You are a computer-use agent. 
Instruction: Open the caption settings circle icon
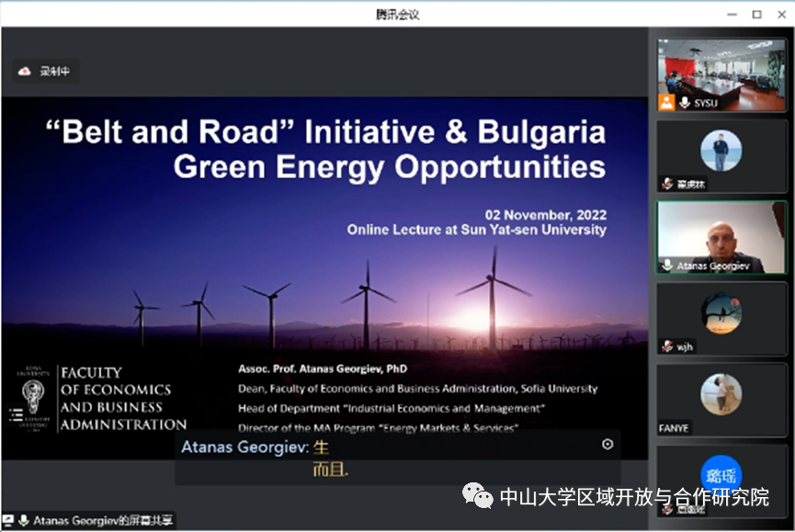(607, 445)
